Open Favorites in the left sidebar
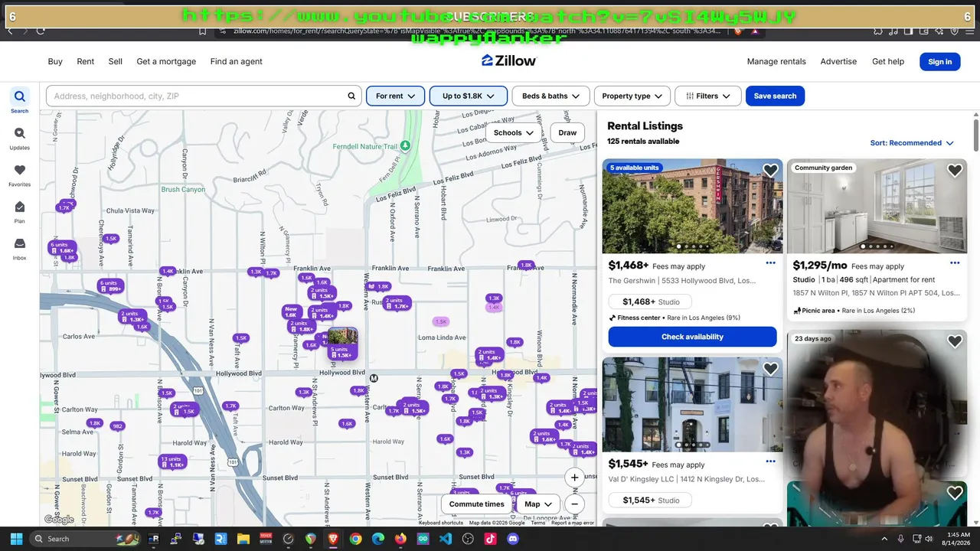This screenshot has height=551, width=980. [x=20, y=174]
